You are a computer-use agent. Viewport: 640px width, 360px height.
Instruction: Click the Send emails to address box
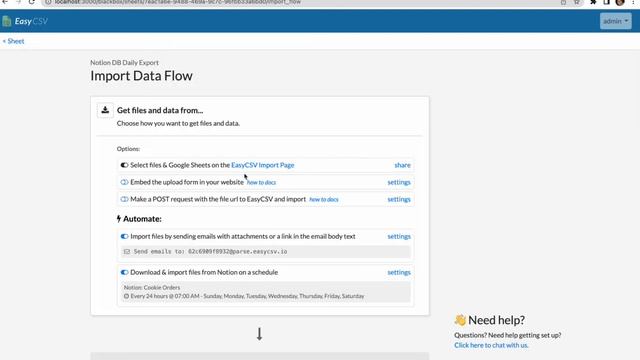265,252
